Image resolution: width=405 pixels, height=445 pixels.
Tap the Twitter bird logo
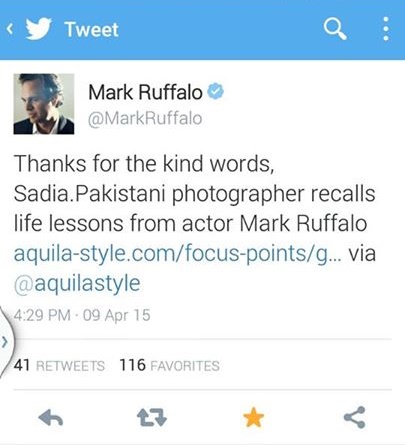(x=39, y=29)
